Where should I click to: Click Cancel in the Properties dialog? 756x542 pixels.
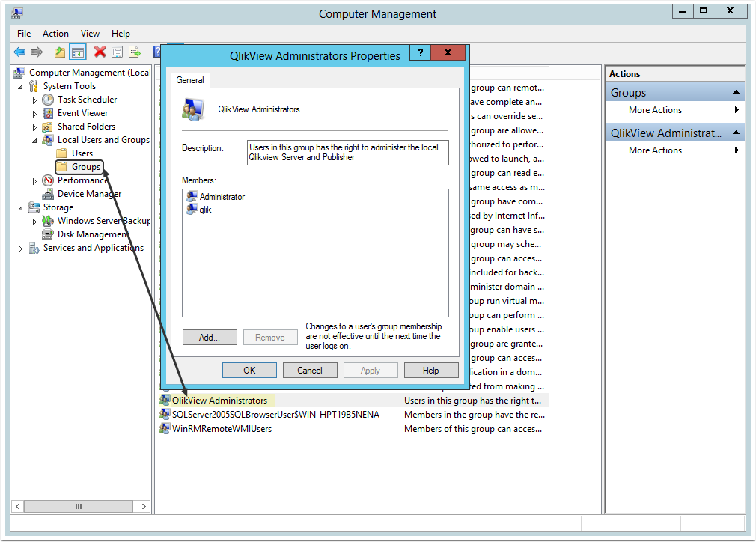click(310, 371)
